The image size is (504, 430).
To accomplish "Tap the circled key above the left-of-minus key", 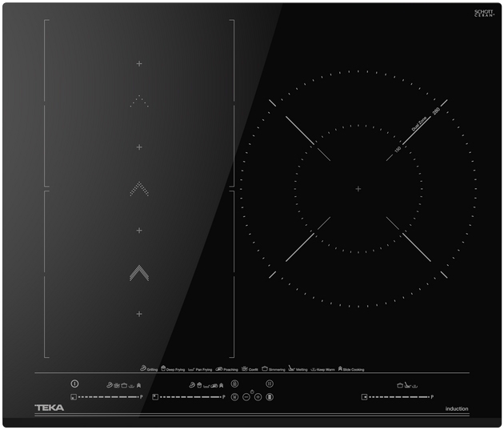I will (x=234, y=384).
